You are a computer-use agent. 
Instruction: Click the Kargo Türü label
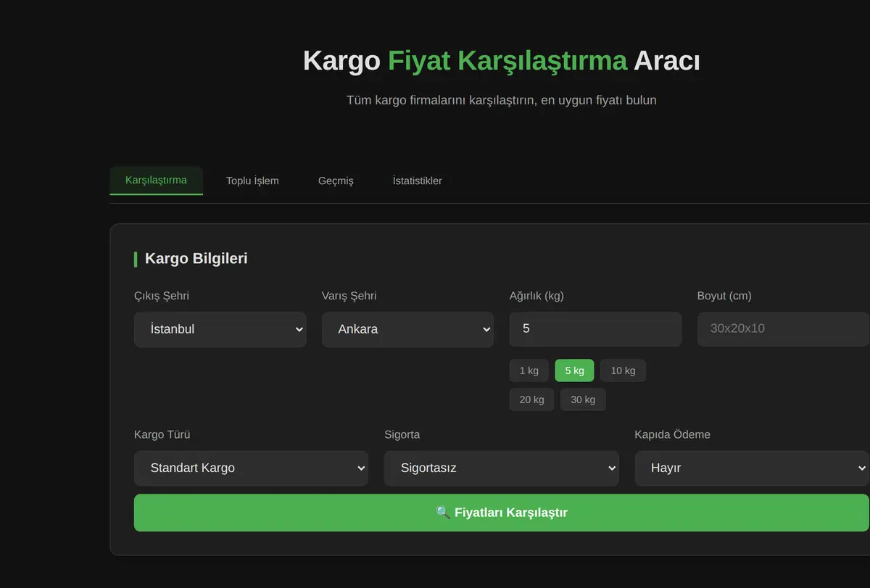(x=162, y=435)
